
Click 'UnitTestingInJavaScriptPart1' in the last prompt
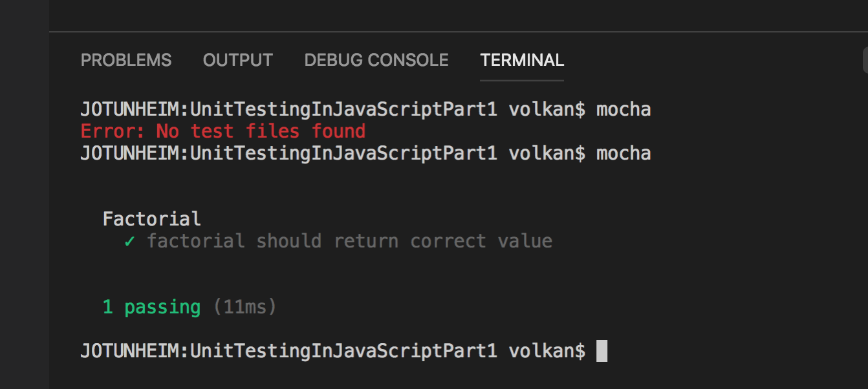(344, 351)
